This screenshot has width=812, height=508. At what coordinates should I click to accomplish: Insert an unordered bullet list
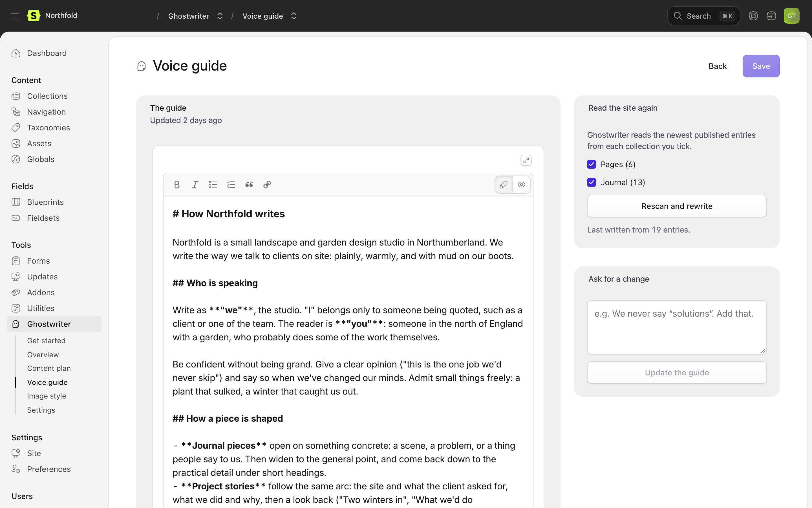[213, 185]
